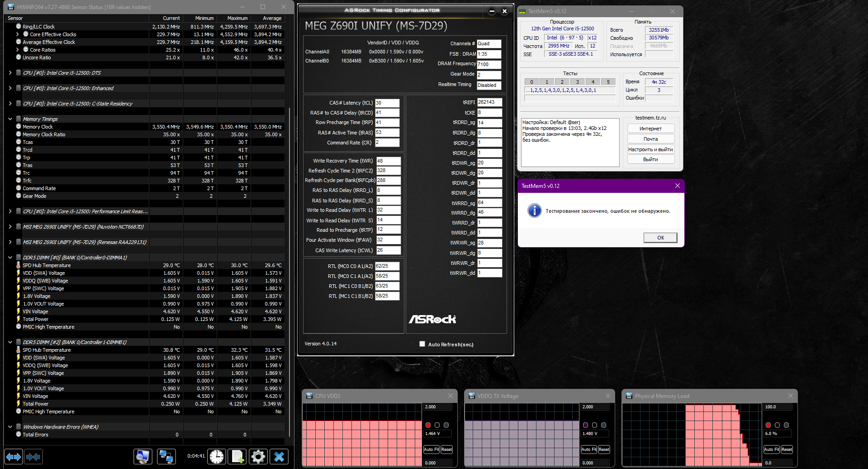Viewport: 868px width, 469px height.
Task: Click Reset in the VDDQ TX Voltage graph
Action: [x=604, y=449]
